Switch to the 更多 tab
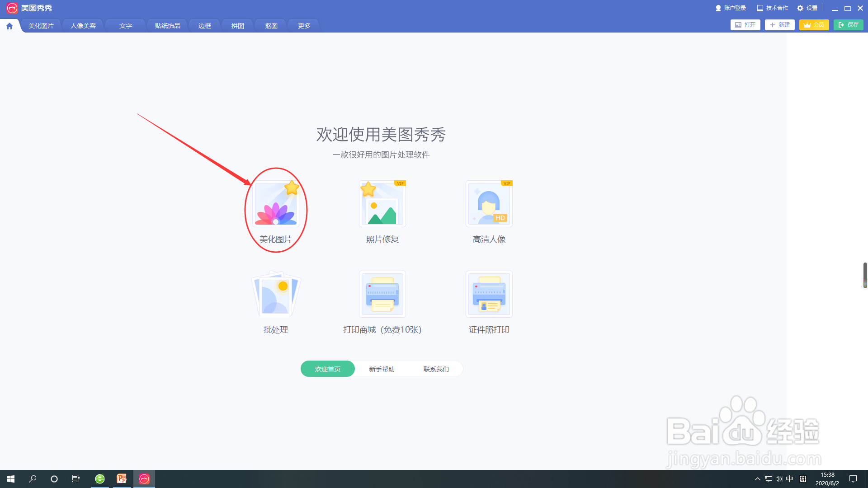This screenshot has height=488, width=868. [x=304, y=26]
